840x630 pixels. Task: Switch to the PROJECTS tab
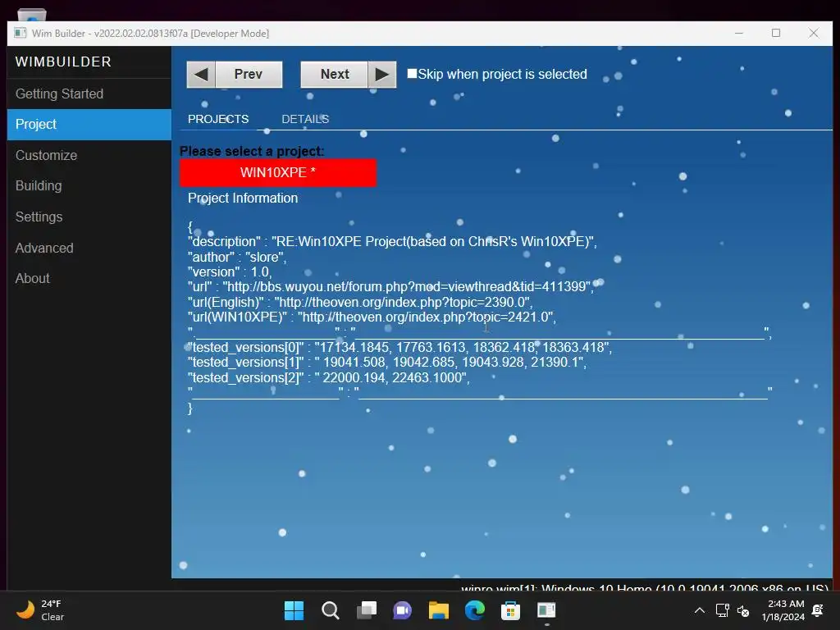[x=218, y=119]
